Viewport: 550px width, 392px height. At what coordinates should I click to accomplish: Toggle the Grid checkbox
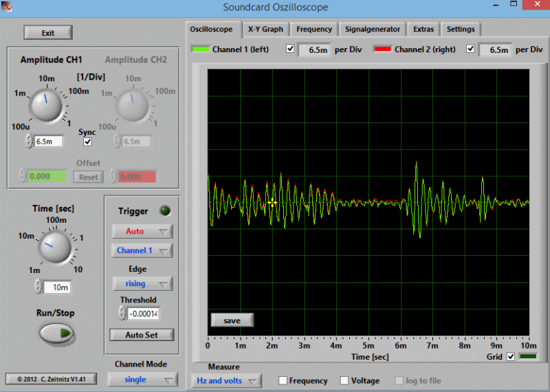tap(511, 357)
